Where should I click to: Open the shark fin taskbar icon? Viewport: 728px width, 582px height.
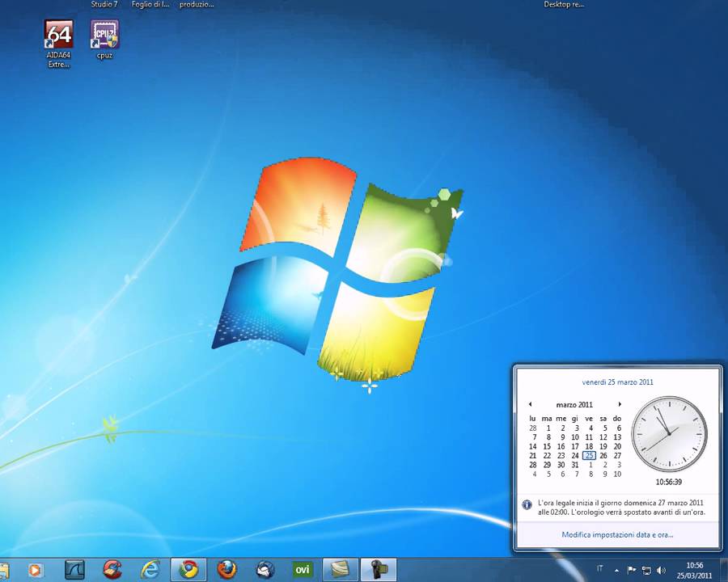74,569
